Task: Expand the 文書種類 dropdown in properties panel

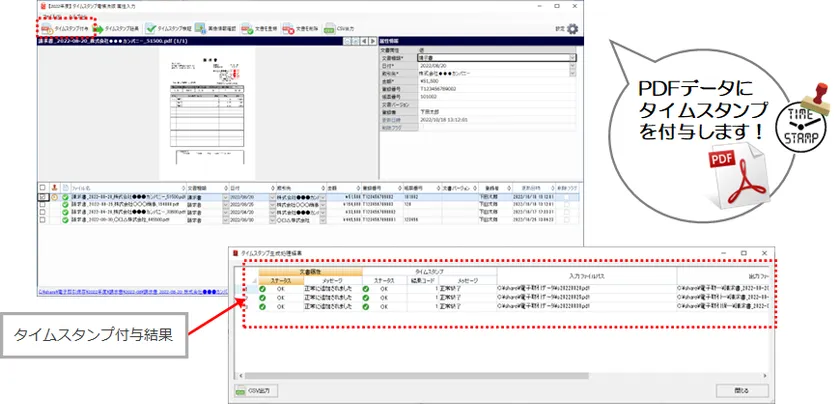Action: [572, 59]
